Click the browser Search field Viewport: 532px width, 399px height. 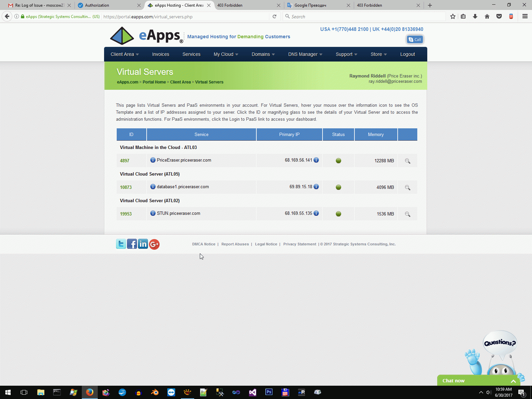point(364,16)
